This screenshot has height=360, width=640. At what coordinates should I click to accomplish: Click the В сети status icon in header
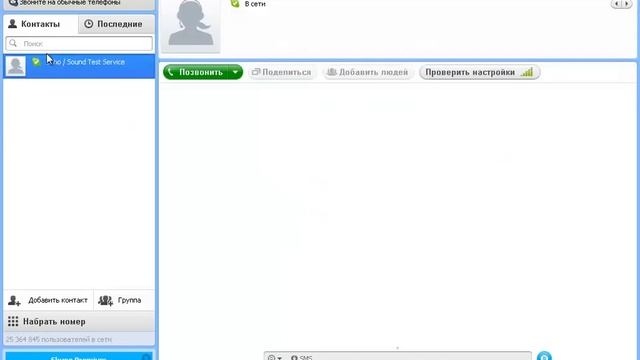pos(235,4)
